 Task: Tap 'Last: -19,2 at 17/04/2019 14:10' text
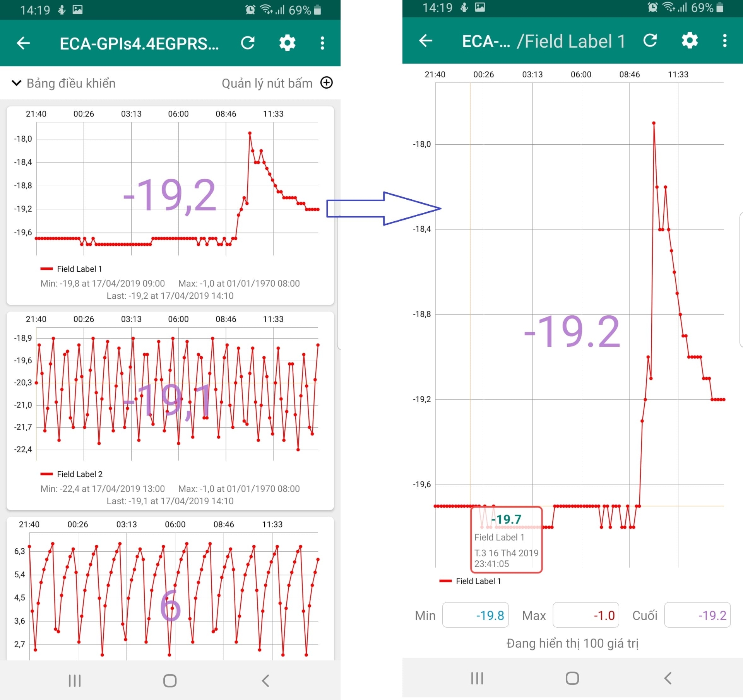(x=170, y=296)
